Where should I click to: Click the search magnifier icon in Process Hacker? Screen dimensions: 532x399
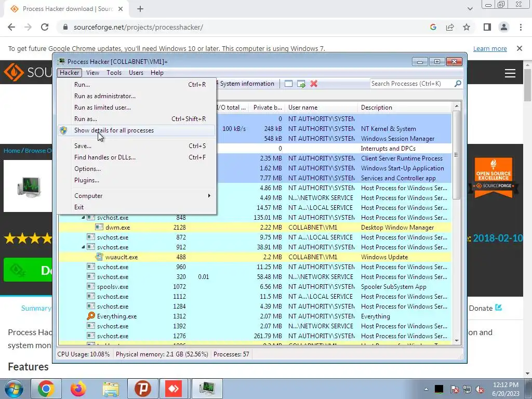coord(458,84)
